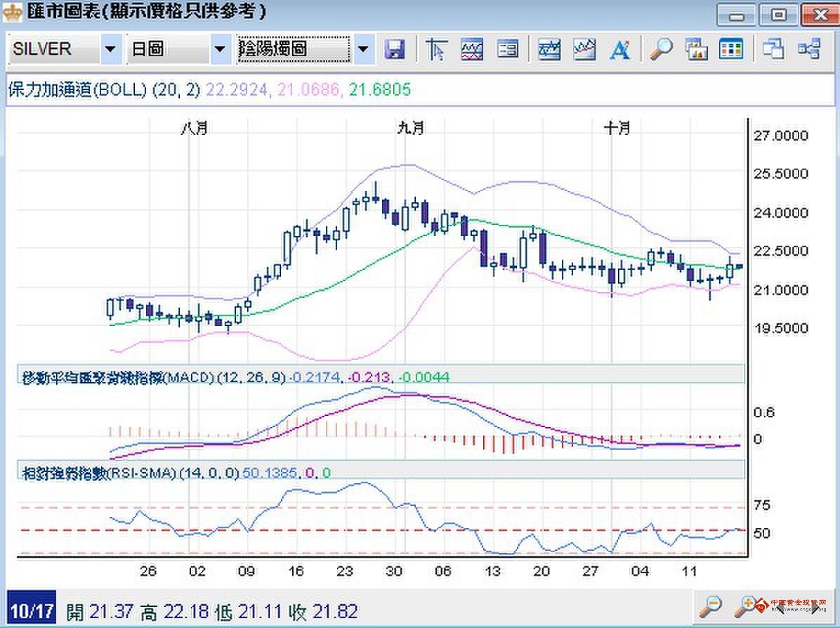Select the crosshair cursor tool
840x628 pixels.
pyautogui.click(x=437, y=49)
